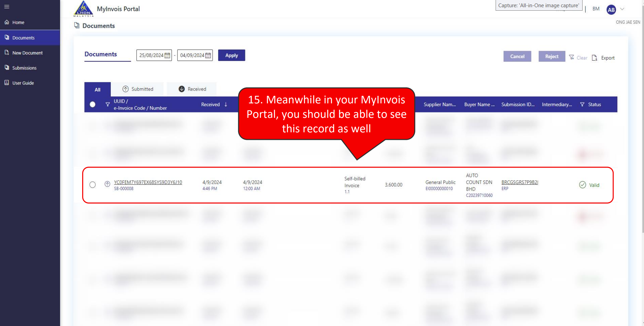Toggle select-all circle in table header
Screen dimensions: 644x326
tap(92, 104)
